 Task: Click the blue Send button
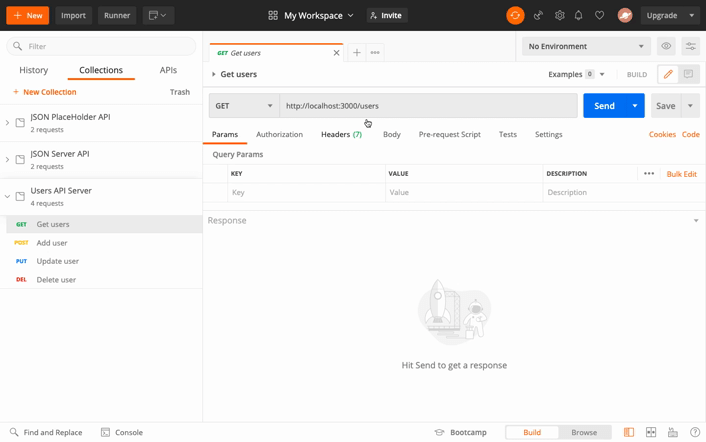tap(604, 106)
